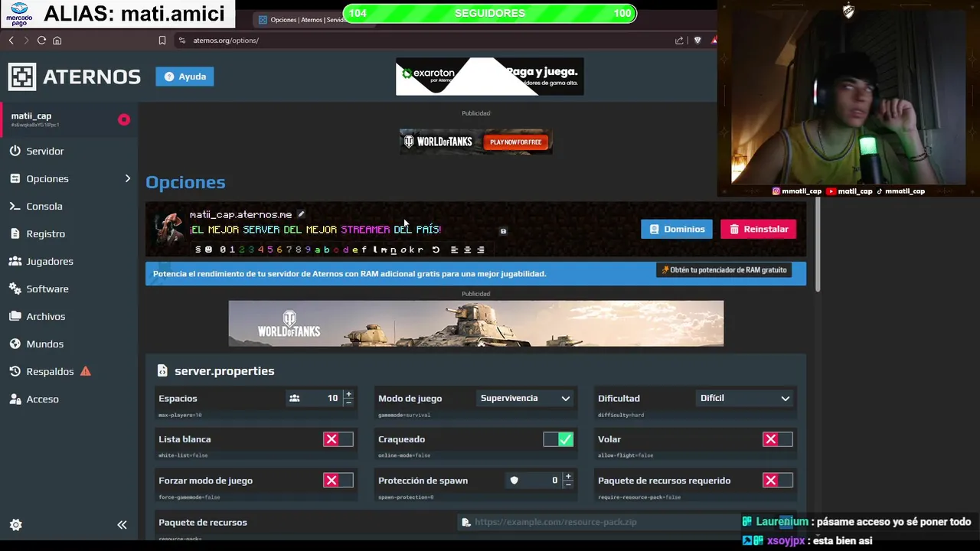Enable Paquete de recursos requerido switch

778,481
